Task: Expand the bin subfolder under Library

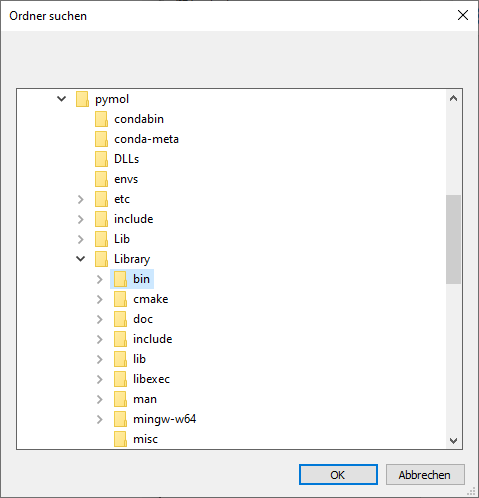Action: click(x=100, y=279)
